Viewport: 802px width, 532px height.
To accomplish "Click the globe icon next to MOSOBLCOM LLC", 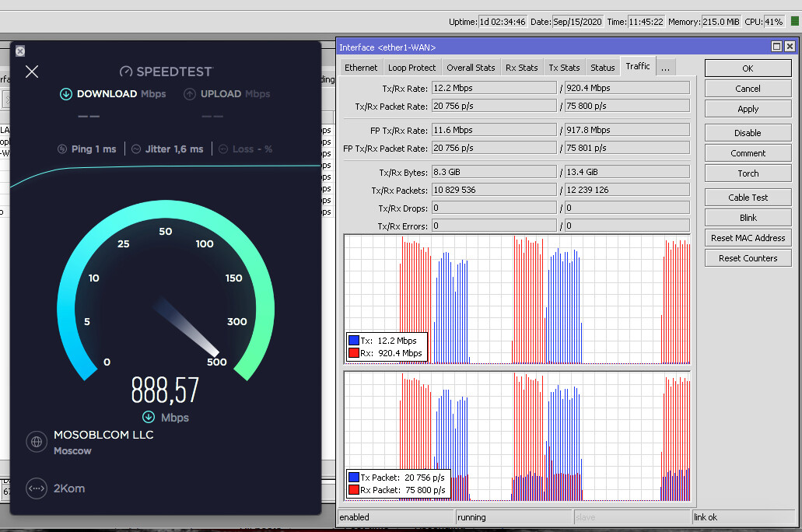I will pyautogui.click(x=37, y=442).
